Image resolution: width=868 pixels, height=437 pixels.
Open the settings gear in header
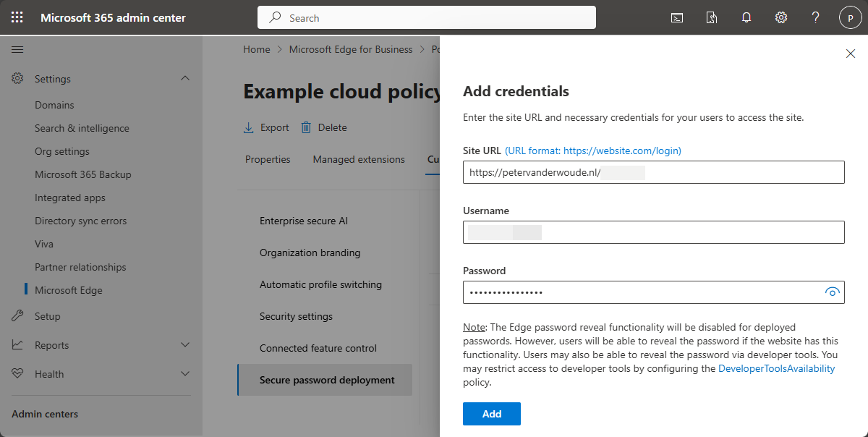click(781, 18)
